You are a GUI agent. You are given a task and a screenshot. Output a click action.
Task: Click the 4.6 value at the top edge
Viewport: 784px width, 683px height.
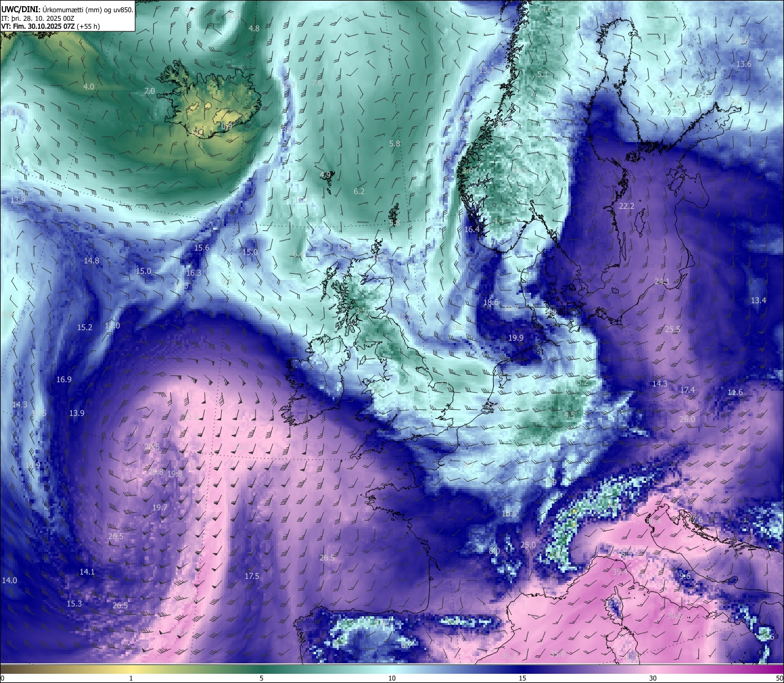click(x=547, y=9)
